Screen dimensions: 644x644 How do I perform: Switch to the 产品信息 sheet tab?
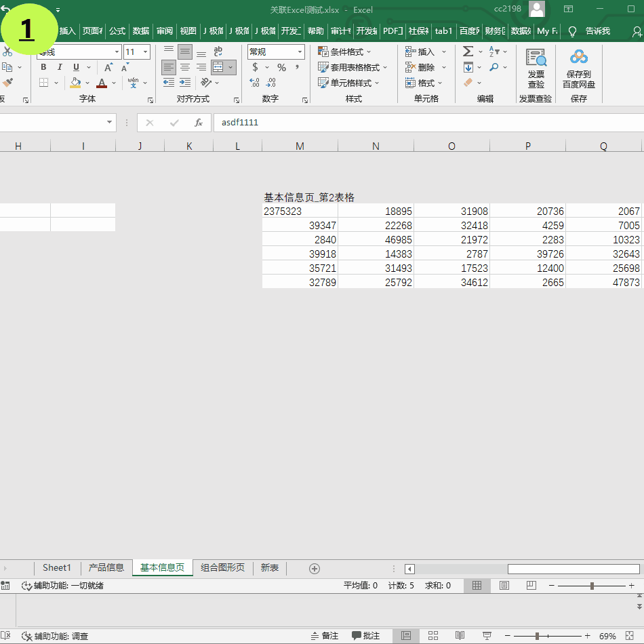(x=106, y=567)
